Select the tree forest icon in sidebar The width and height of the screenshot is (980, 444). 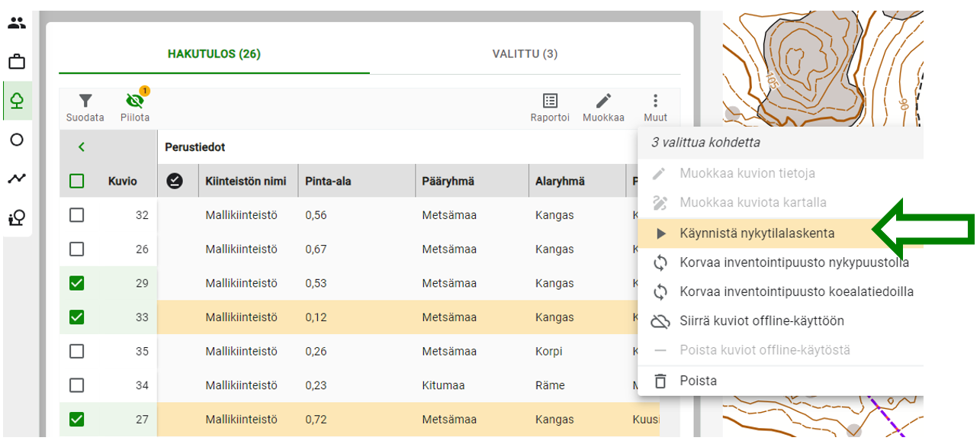[x=17, y=101]
